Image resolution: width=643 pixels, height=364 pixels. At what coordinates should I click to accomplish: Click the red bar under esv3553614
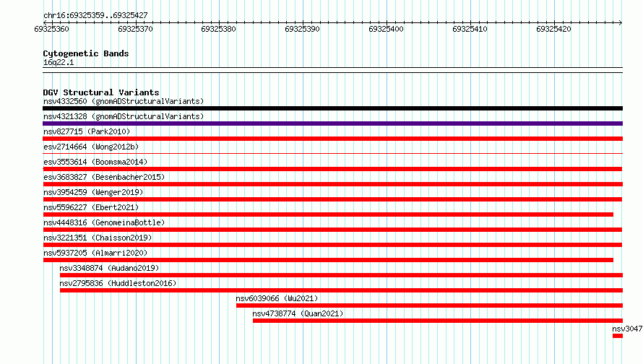point(332,169)
